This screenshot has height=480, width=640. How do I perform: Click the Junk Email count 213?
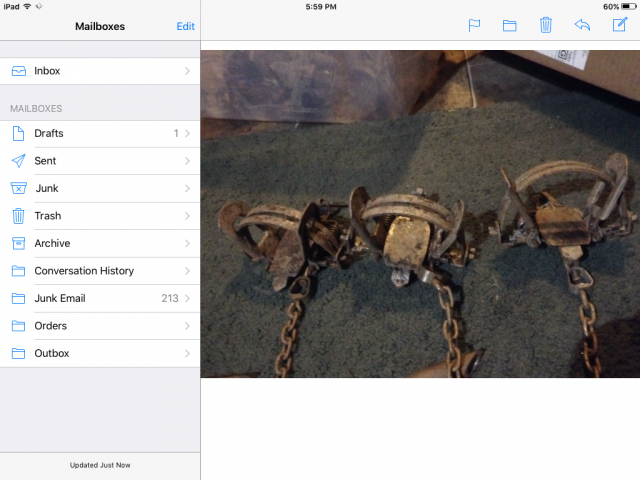(x=170, y=298)
